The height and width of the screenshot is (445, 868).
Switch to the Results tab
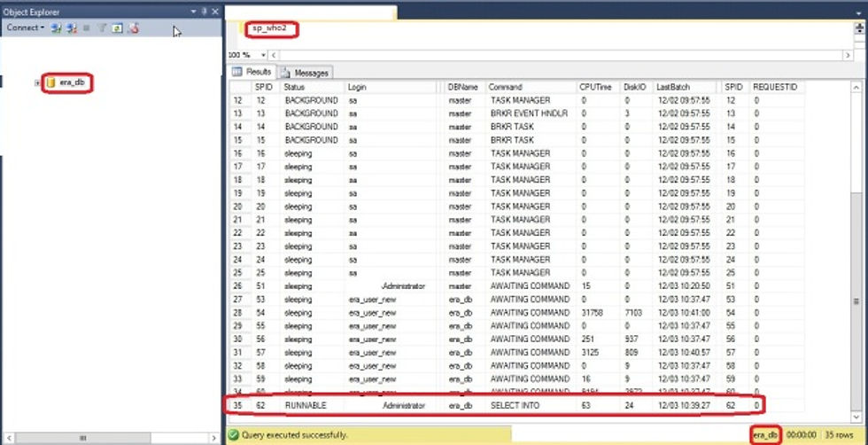coord(252,72)
